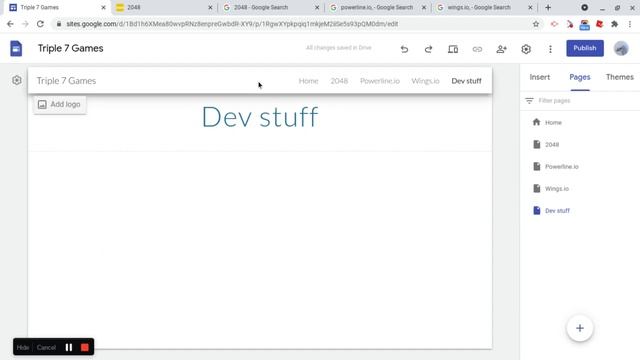Switch to the wings.io Google Search tab
The image size is (640, 360).
point(484,7)
